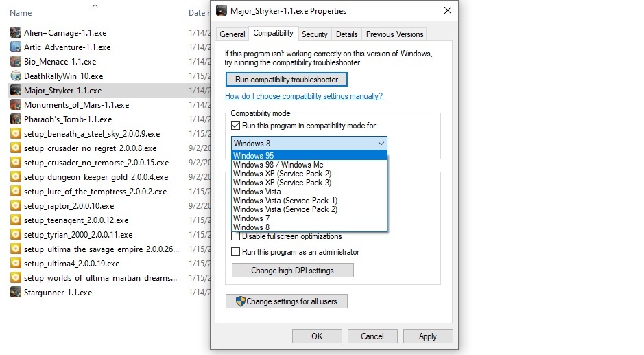The width and height of the screenshot is (644, 355).
Task: Go to the Details tab
Action: (x=346, y=34)
